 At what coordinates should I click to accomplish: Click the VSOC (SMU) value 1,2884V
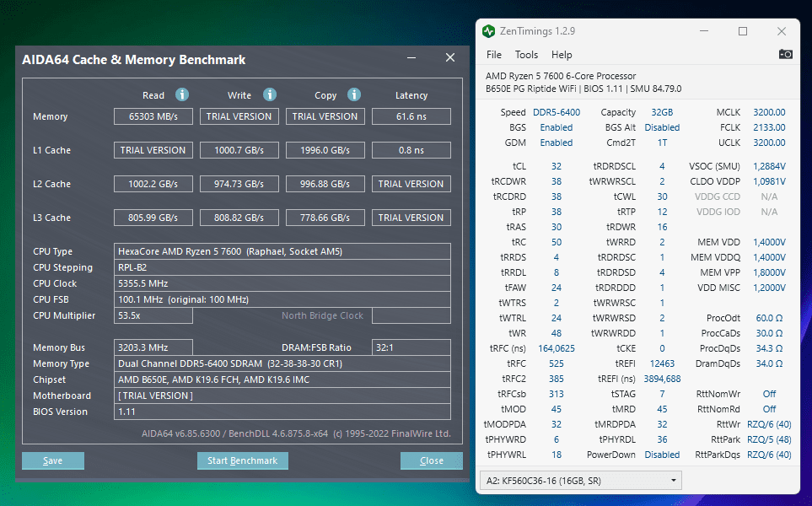pos(769,166)
